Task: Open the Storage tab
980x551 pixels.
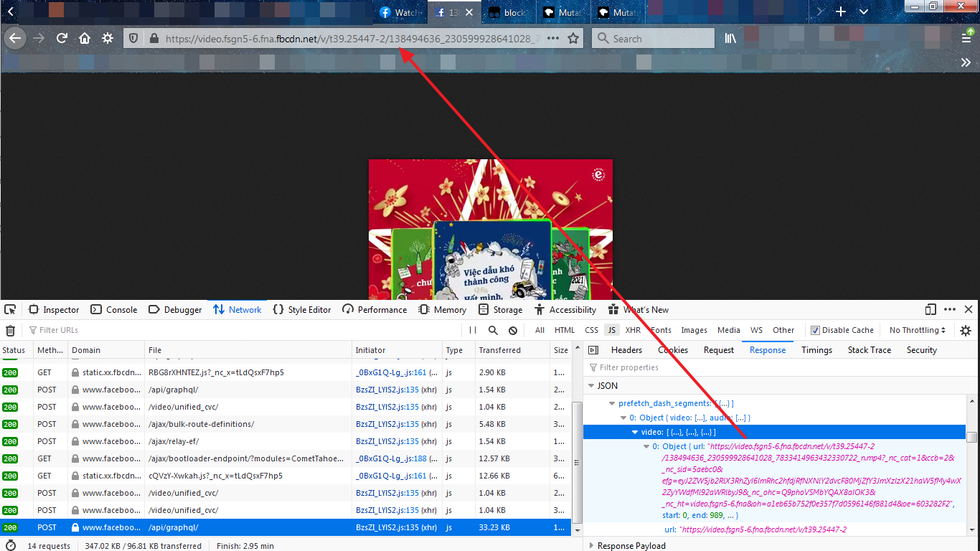Action: pos(501,310)
